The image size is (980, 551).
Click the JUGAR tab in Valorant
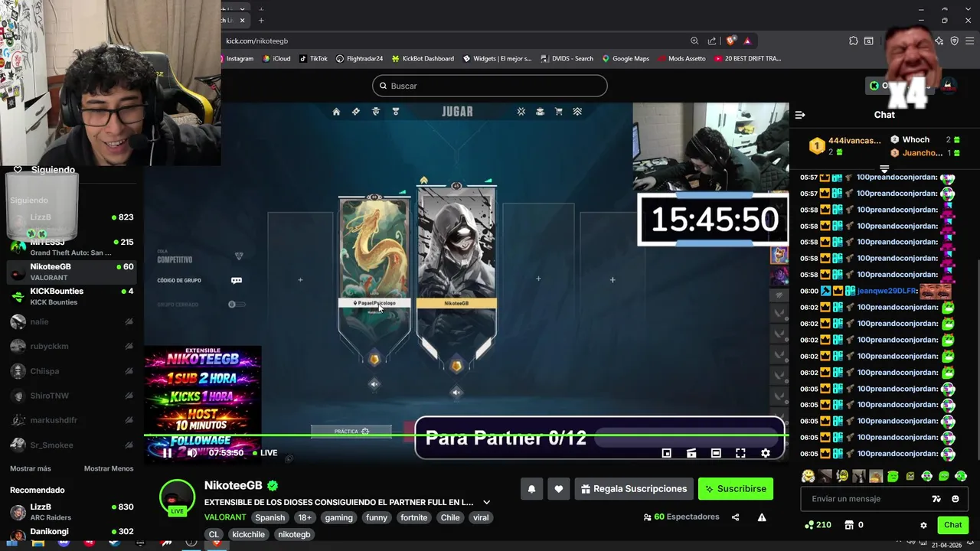tap(457, 112)
